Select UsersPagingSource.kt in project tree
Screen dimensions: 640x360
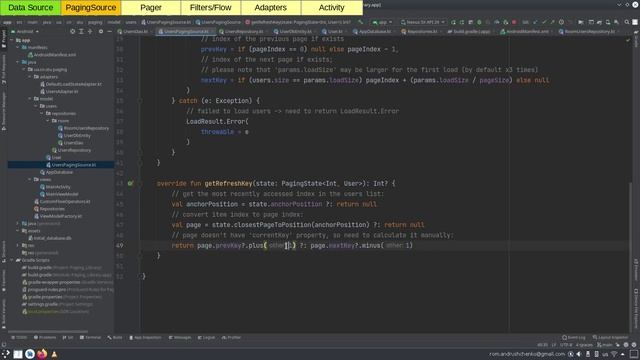(x=73, y=165)
